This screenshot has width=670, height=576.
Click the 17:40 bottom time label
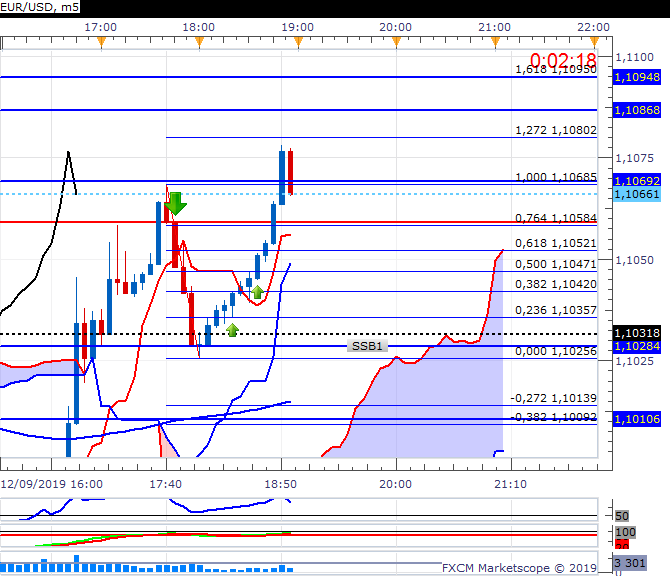165,484
